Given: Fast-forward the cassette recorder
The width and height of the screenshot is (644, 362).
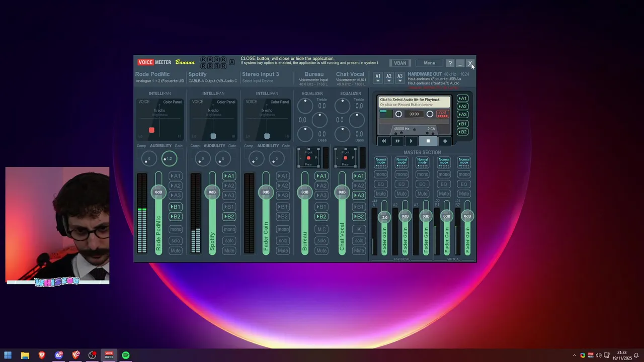Looking at the screenshot, I should [397, 141].
